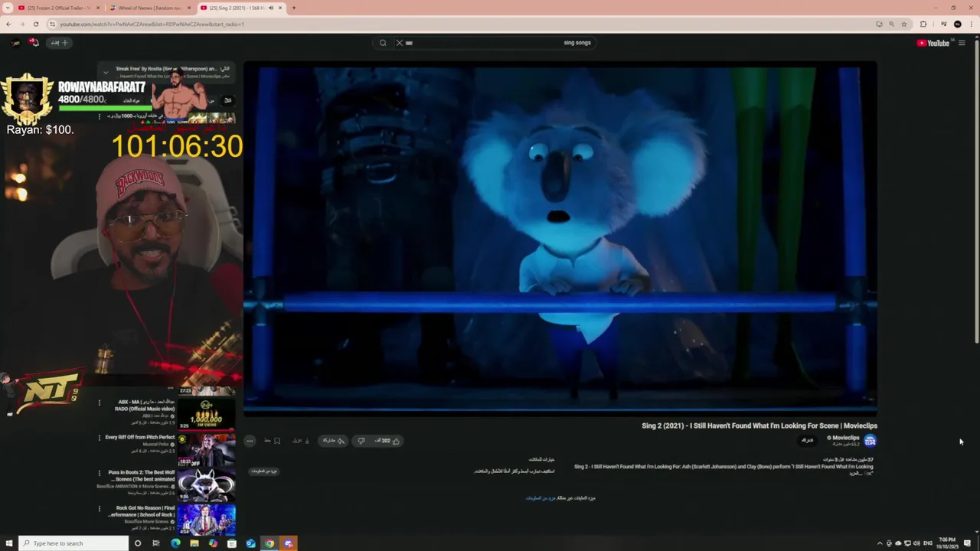Open Every Riff Off from Pitch Perfect thumbnail
Screen dimensions: 980x551
(x=207, y=449)
